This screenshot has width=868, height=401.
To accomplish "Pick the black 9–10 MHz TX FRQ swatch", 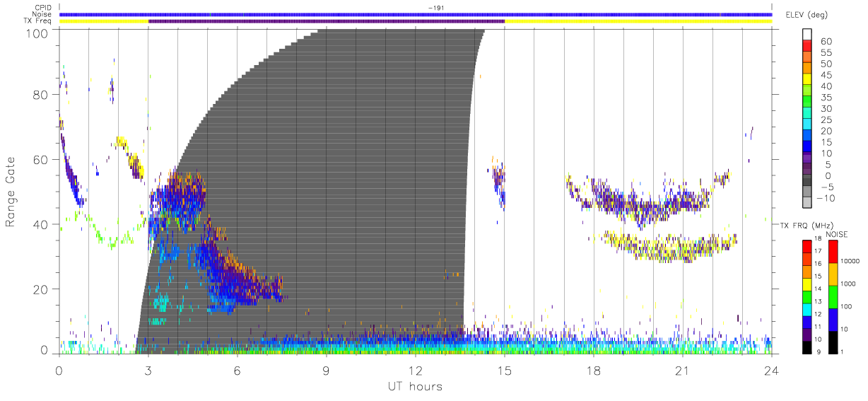I will [807, 347].
